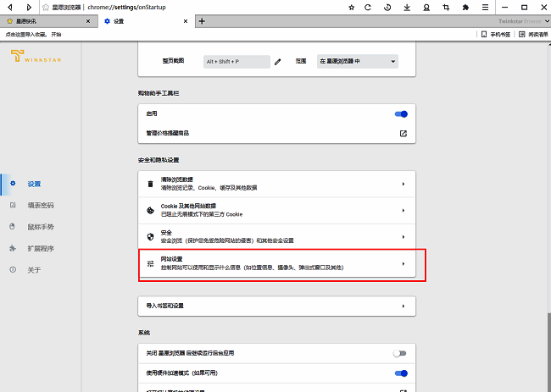Select 填表密码 in the left sidebar
551x392 pixels.
click(x=41, y=206)
